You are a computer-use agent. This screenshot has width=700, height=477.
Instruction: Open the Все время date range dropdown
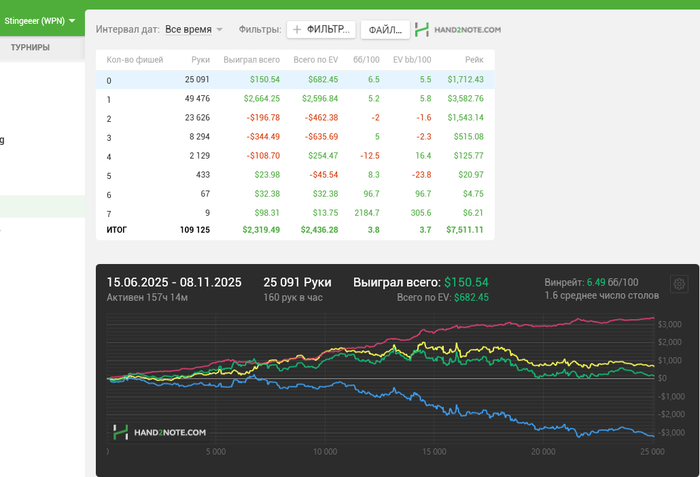point(194,31)
